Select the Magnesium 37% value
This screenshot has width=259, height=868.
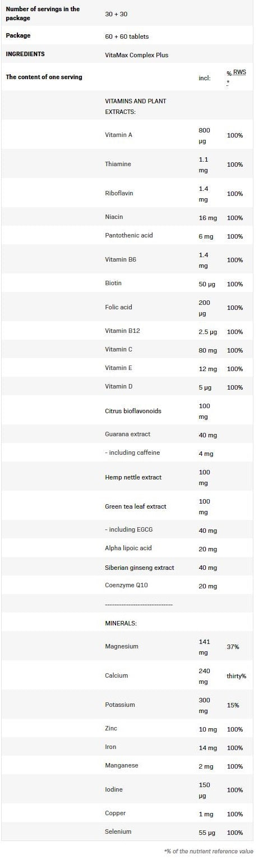tap(233, 647)
